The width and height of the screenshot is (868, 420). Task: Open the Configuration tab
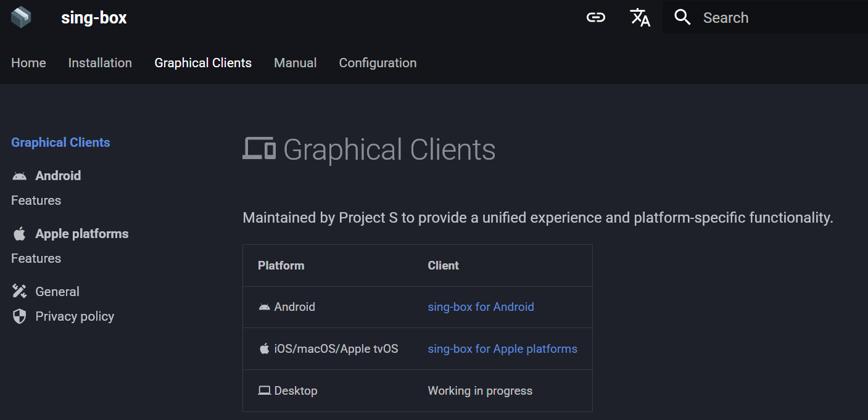[x=378, y=63]
